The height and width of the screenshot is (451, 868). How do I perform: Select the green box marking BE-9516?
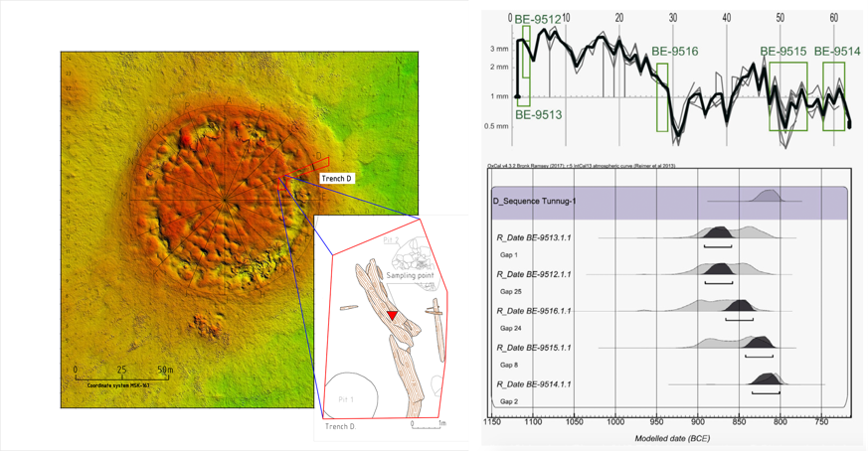[662, 96]
